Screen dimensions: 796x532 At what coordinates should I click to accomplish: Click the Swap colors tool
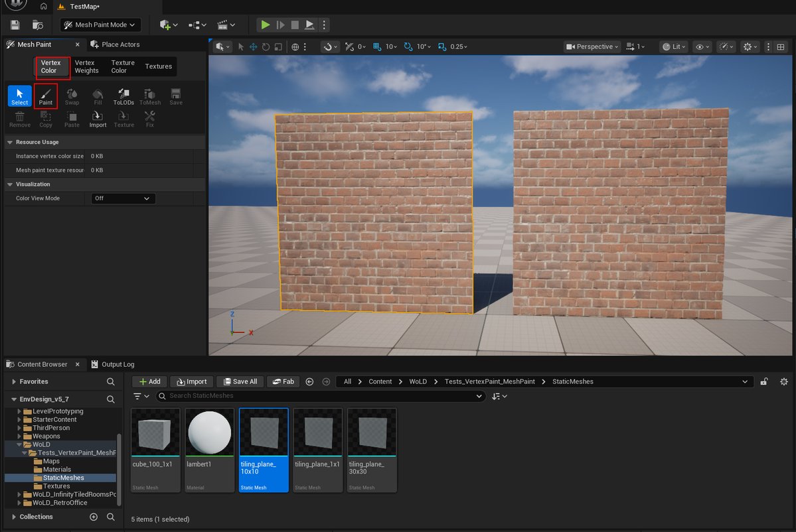click(72, 96)
